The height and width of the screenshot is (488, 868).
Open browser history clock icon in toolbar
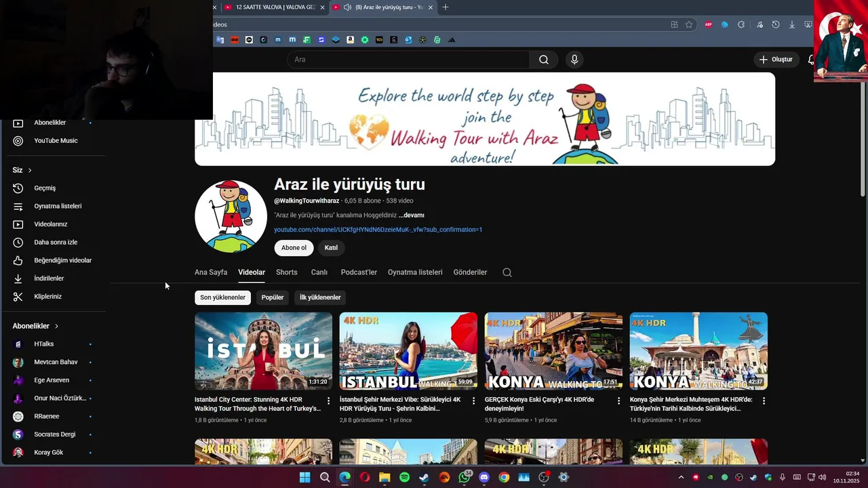coord(775,24)
